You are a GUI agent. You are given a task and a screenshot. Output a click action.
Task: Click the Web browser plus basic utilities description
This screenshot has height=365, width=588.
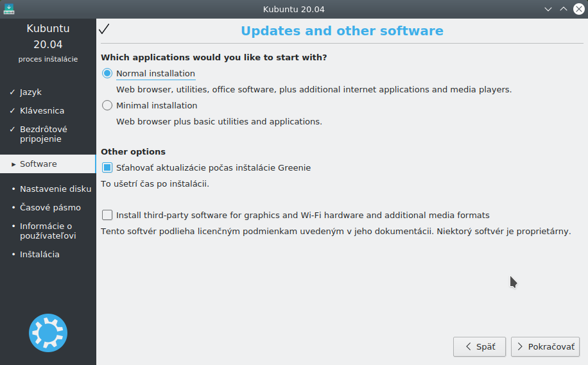[219, 122]
